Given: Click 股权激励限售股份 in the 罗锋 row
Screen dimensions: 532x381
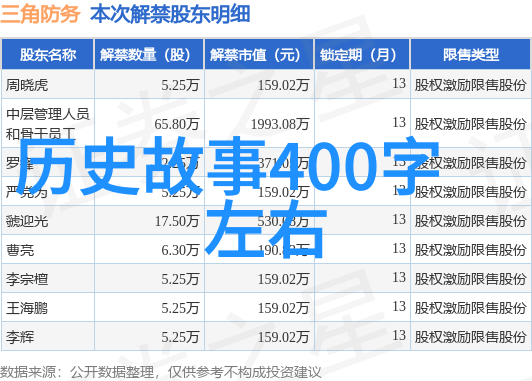Looking at the screenshot, I should [470, 163].
